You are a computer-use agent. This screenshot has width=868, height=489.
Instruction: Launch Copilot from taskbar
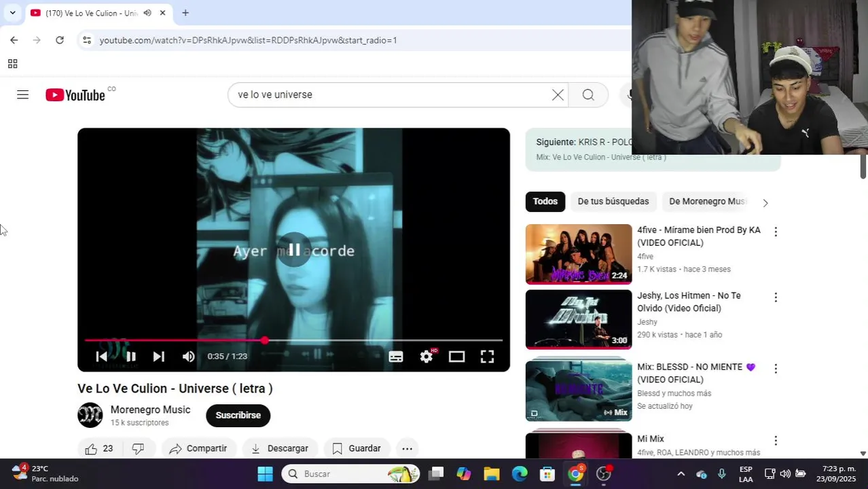tap(464, 473)
